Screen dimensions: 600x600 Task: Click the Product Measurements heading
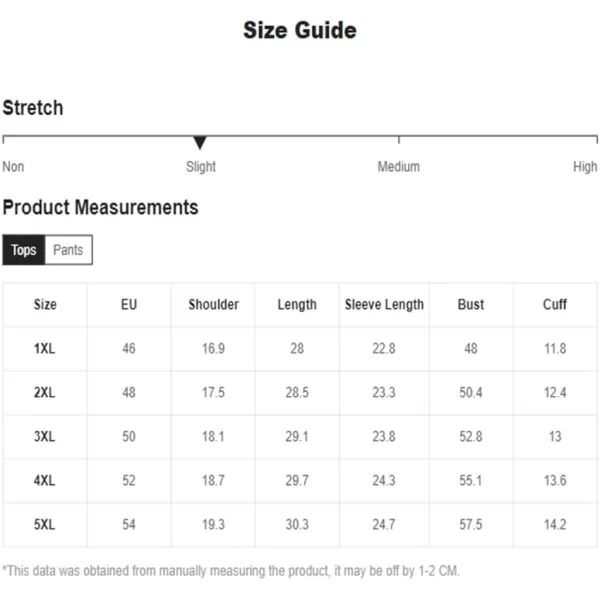(x=100, y=208)
